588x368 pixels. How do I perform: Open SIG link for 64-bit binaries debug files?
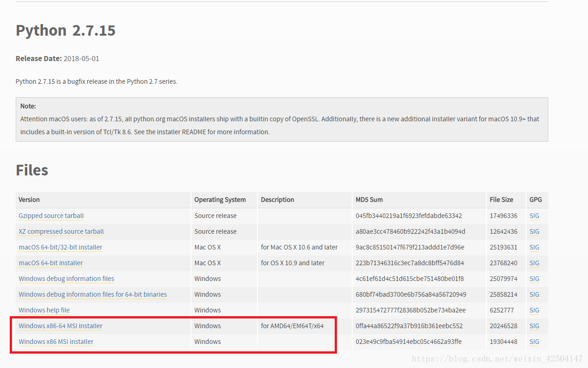(534, 294)
